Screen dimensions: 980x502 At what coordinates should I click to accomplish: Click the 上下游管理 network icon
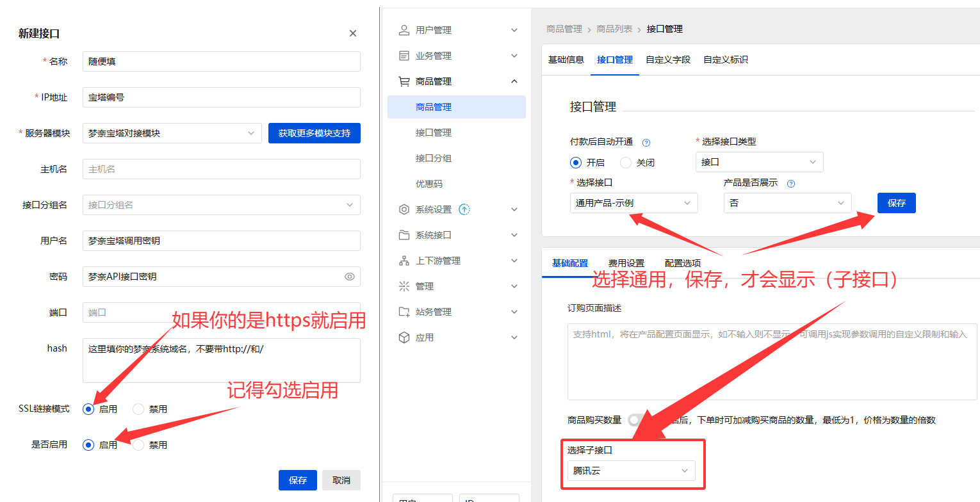tap(403, 260)
